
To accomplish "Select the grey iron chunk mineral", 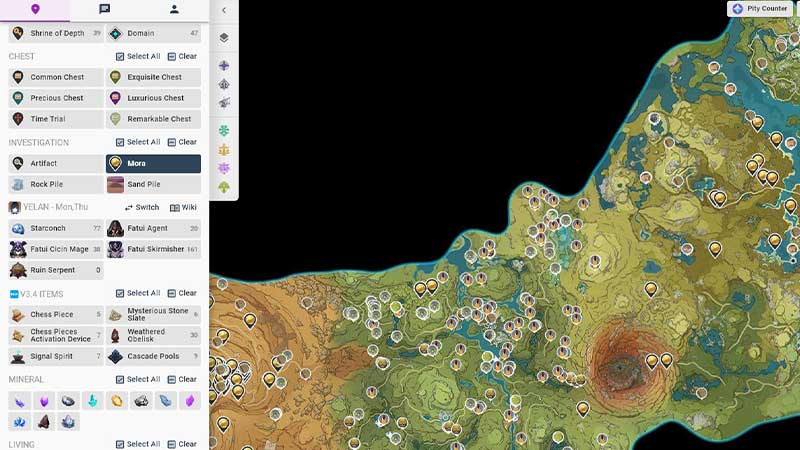I will point(141,401).
